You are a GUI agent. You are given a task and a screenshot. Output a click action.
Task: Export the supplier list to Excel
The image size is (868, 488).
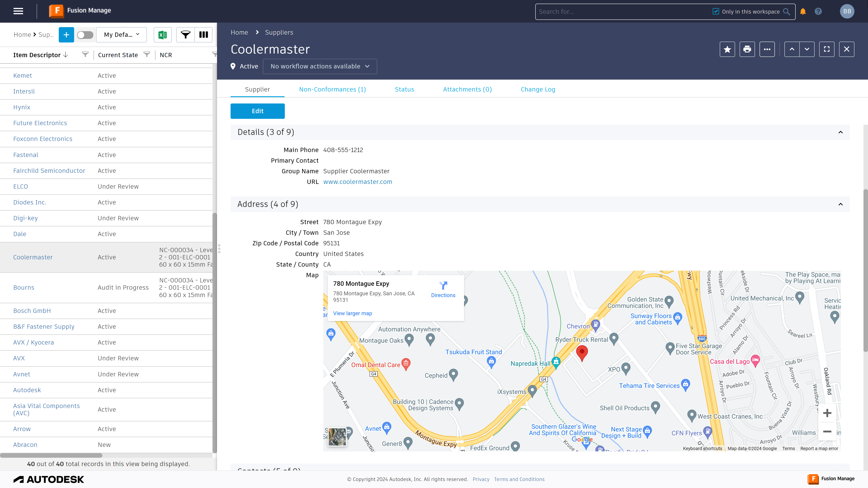[163, 35]
